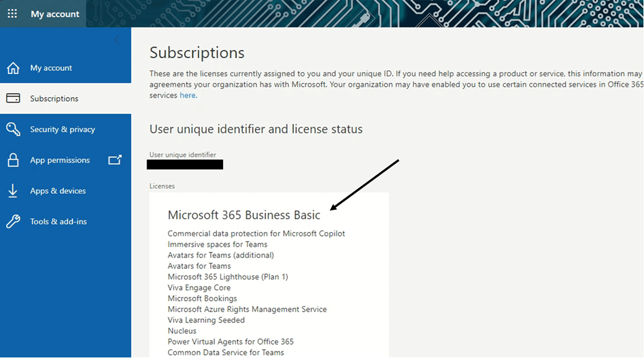Click 'Microsoft Azure Rights Management Service' entry
Screen dimensions: 644x358
coord(247,309)
